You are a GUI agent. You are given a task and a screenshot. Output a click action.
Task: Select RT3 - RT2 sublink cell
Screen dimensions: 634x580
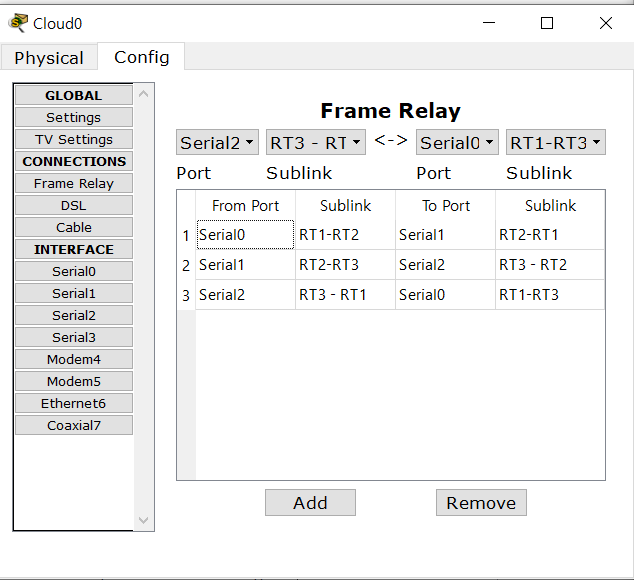550,265
